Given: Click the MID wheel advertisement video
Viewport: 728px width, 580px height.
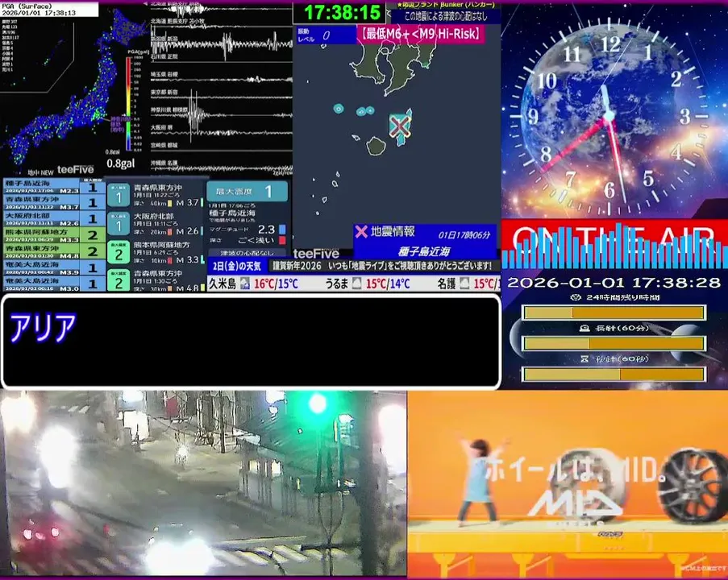Looking at the screenshot, I should point(568,484).
